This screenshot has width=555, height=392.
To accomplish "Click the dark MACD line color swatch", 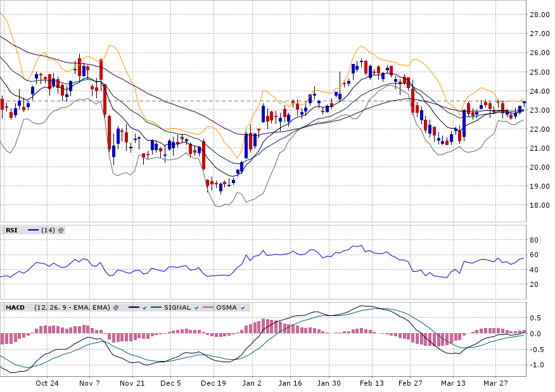I will point(133,308).
